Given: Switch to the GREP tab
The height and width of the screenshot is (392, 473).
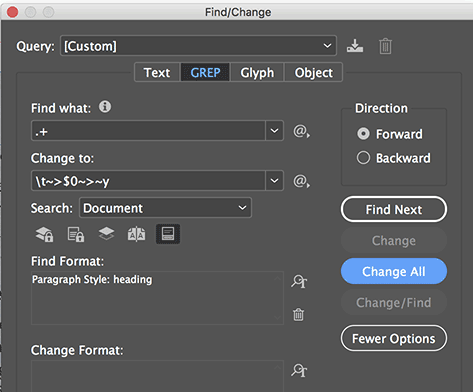Looking at the screenshot, I should pyautogui.click(x=205, y=72).
